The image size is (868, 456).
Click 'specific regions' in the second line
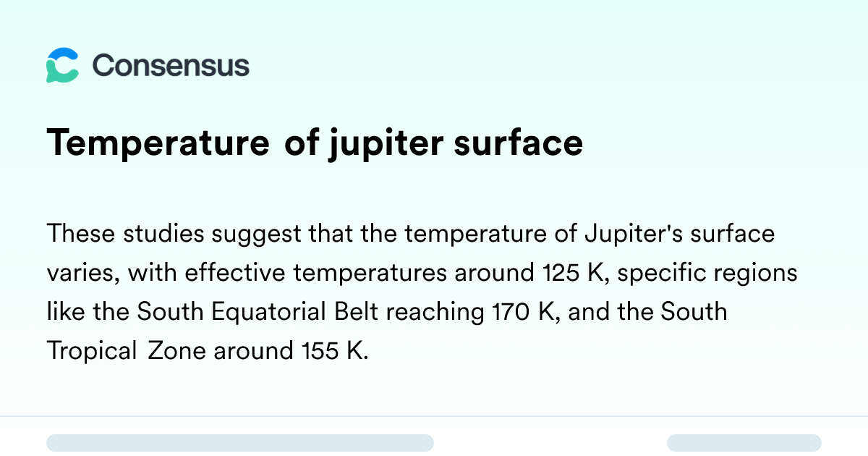708,273
